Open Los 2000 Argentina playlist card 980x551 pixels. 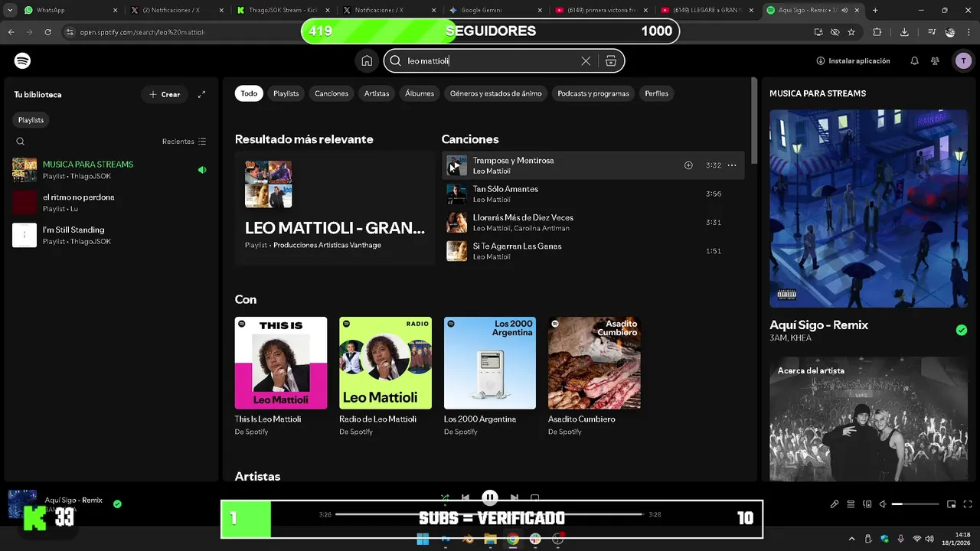tap(490, 377)
